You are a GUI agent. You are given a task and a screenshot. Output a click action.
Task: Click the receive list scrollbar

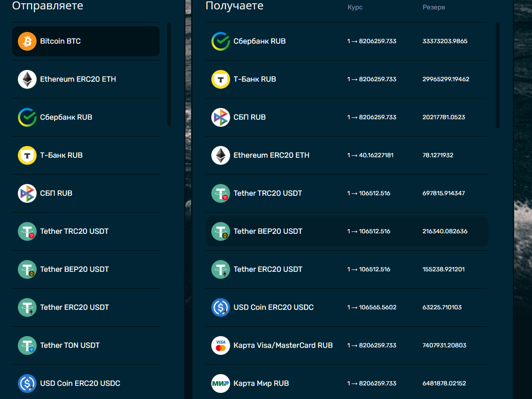[x=498, y=75]
